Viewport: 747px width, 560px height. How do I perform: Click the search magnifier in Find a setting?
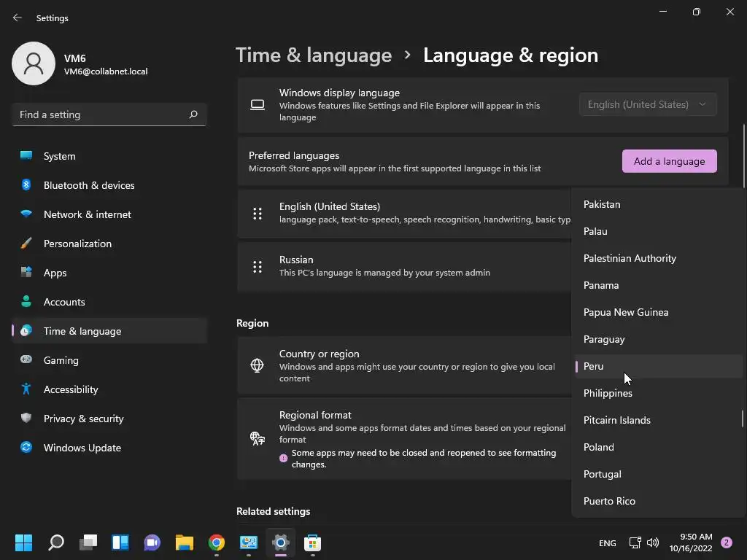(x=193, y=114)
